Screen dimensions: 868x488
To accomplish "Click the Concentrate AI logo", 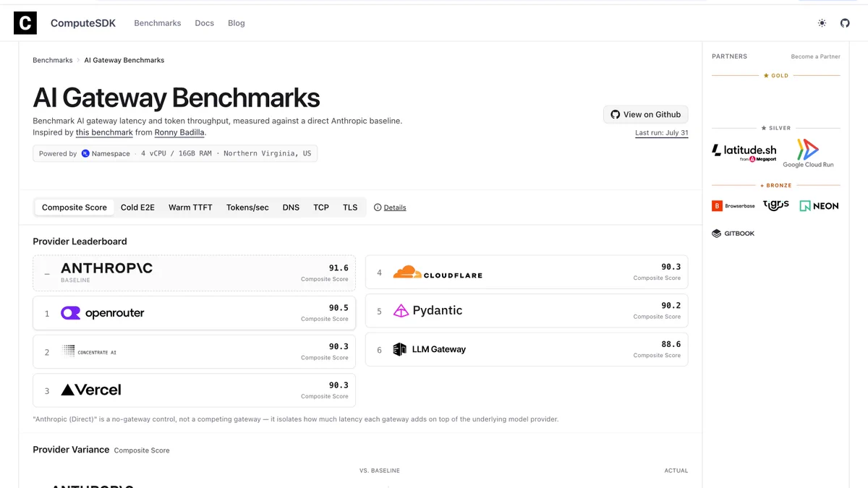I will tap(90, 351).
